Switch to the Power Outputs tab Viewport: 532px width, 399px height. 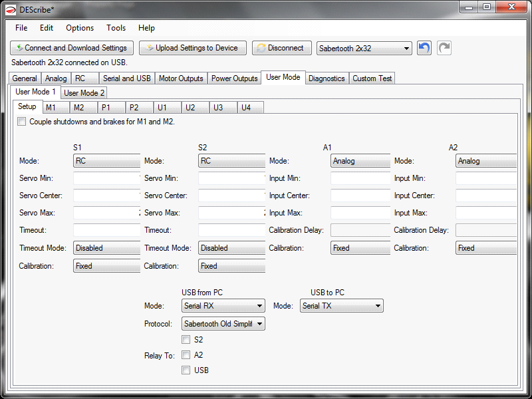[x=235, y=78]
